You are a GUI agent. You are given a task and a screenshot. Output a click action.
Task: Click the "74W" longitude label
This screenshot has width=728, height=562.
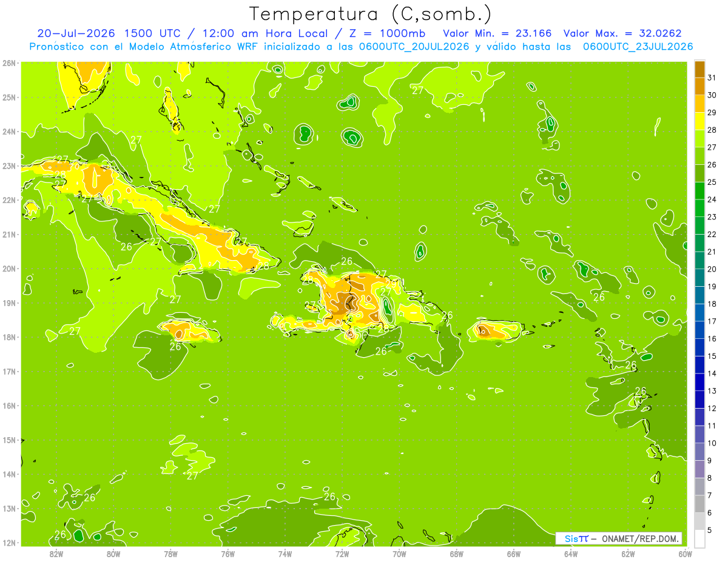285,554
